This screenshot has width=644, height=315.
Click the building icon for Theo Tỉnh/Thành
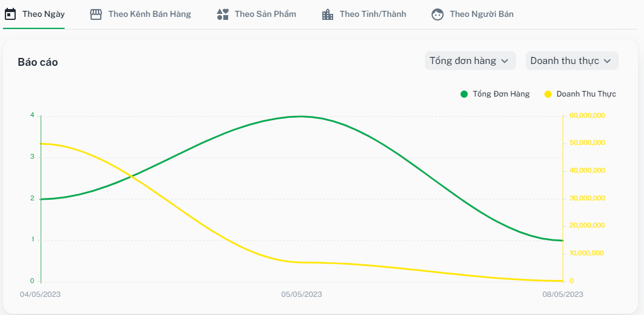[328, 14]
